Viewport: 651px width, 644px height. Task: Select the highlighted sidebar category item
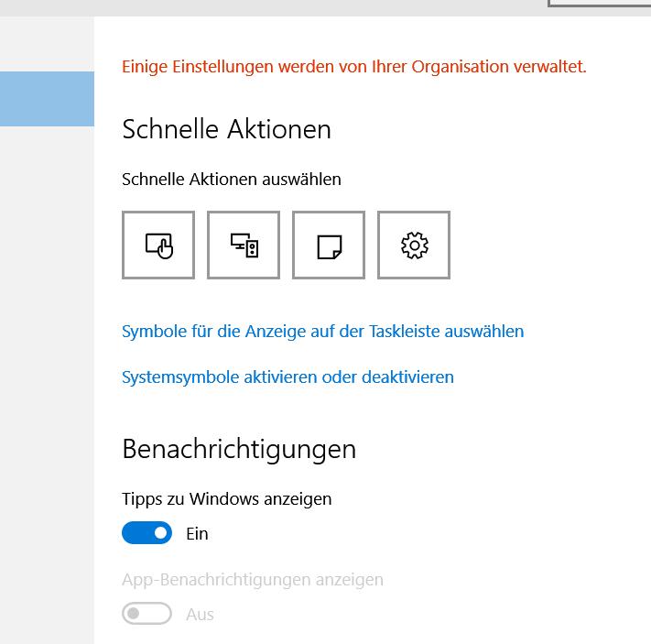pyautogui.click(x=47, y=99)
